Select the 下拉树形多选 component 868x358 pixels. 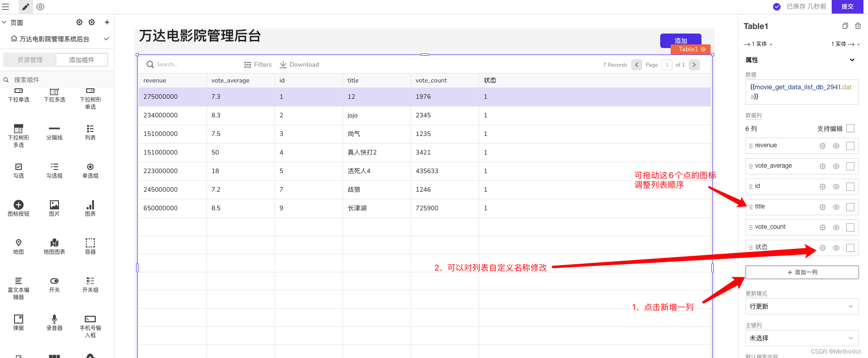coord(19,135)
